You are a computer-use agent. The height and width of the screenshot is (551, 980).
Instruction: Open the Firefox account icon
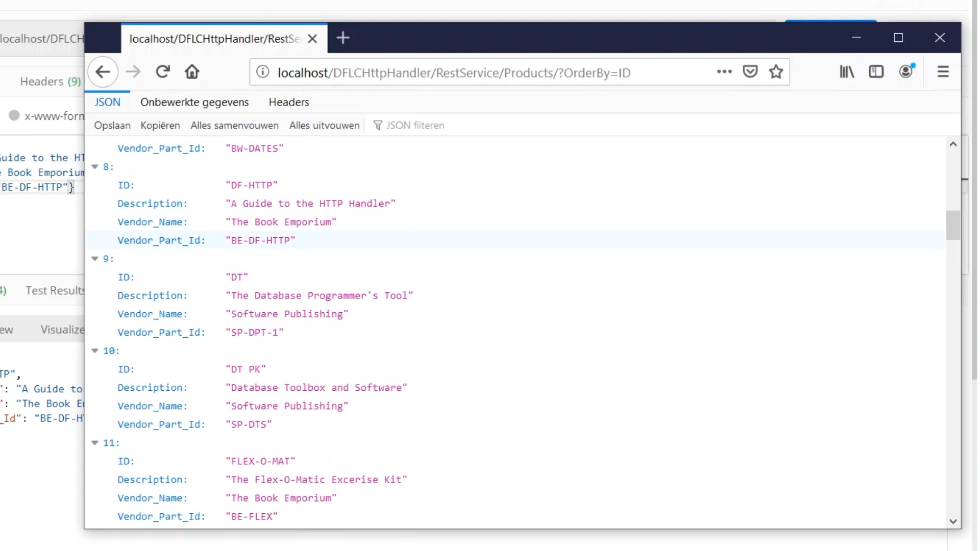(x=906, y=71)
